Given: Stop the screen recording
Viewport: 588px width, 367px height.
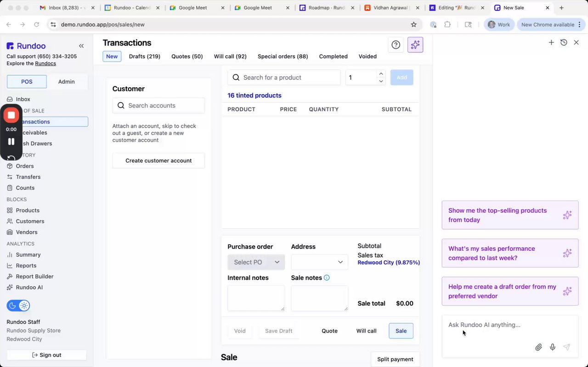Looking at the screenshot, I should (11, 115).
